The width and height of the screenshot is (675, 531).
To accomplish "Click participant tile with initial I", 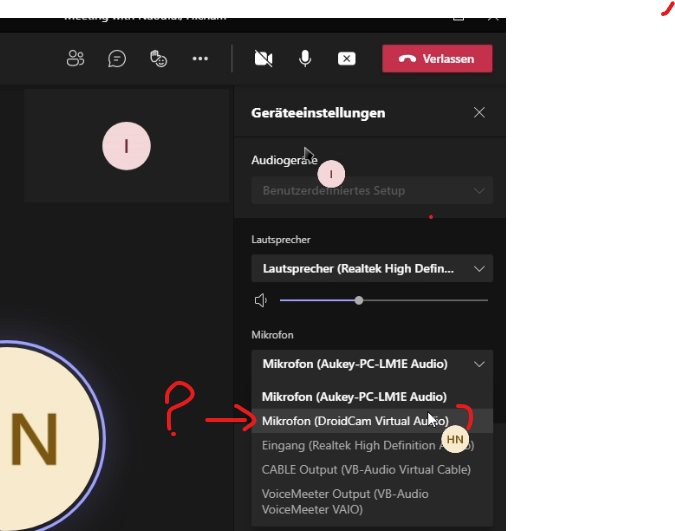I will click(126, 147).
